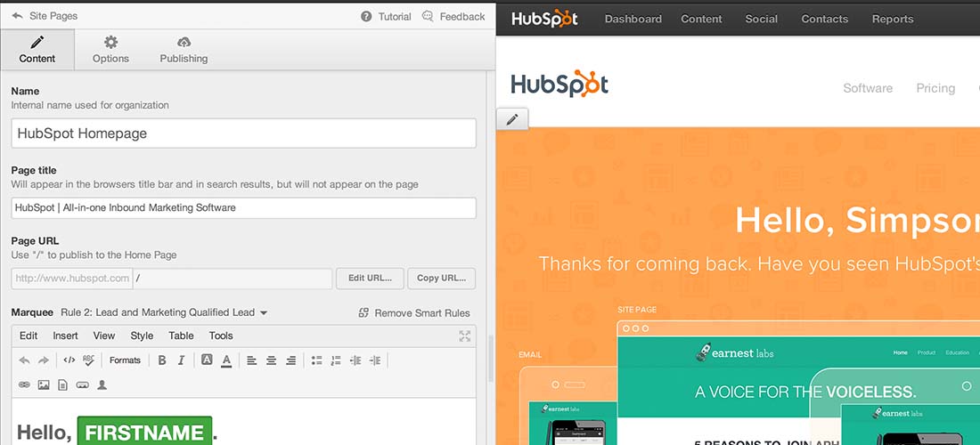Screen dimensions: 980x445
Task: Open the Insert menu in the editor
Action: (x=65, y=336)
